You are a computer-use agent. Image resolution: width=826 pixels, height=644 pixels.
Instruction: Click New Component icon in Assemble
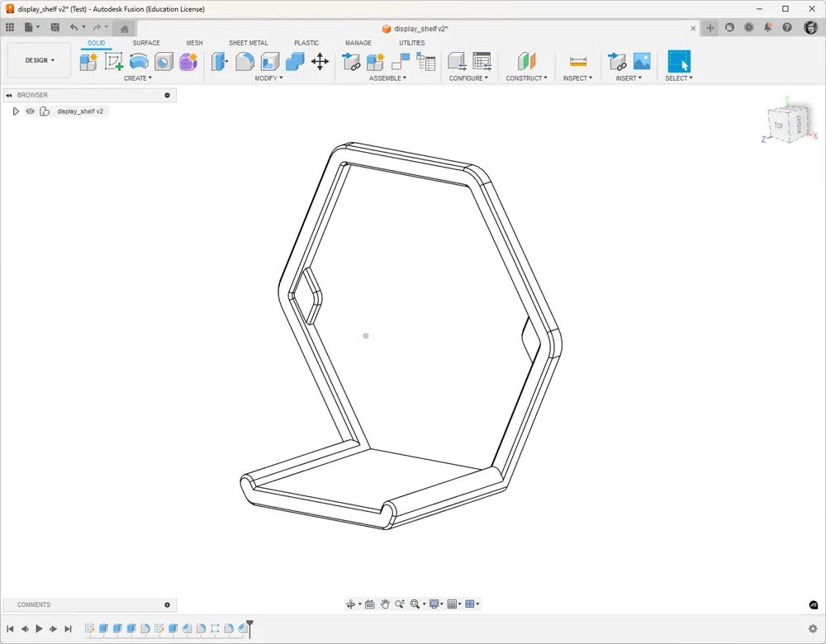click(x=376, y=62)
